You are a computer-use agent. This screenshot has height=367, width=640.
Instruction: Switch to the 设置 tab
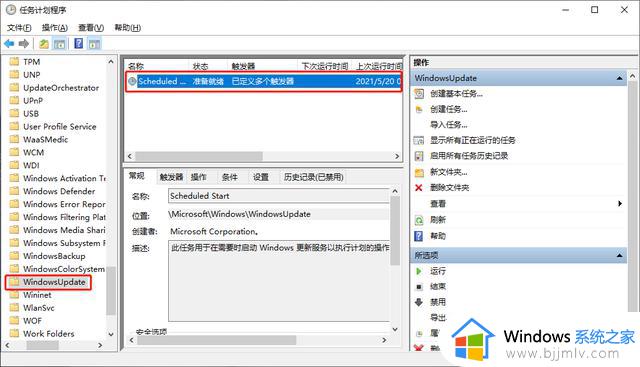coord(261,177)
